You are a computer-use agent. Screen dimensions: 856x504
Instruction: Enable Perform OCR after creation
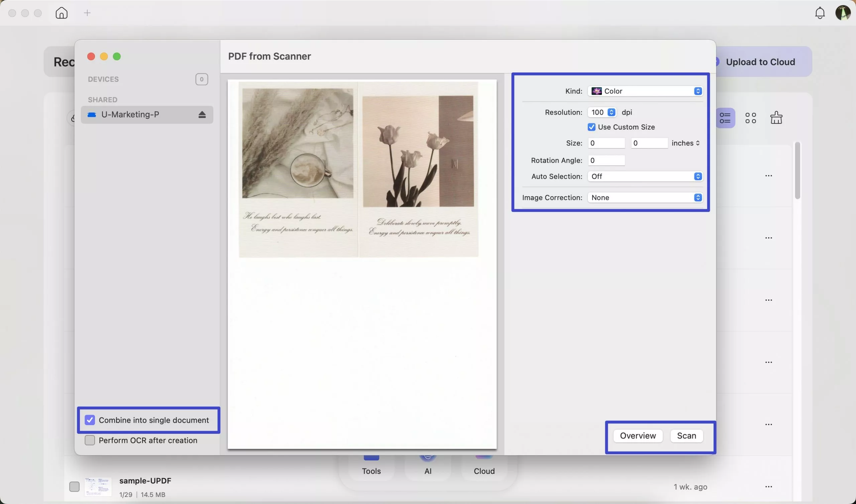click(90, 440)
